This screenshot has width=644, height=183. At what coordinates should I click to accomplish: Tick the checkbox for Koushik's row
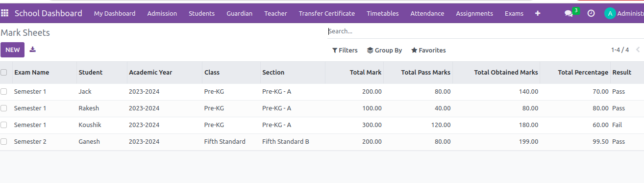[x=4, y=125]
